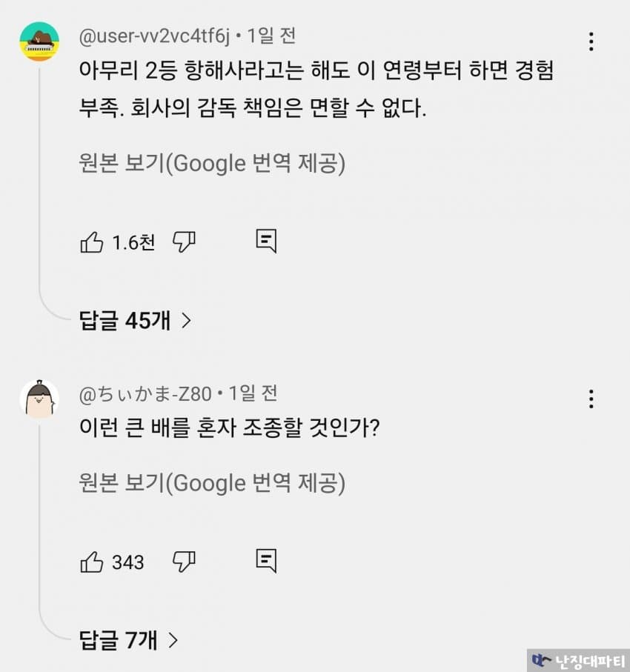Open the @ちぃかま-Z80 channel name
630x672 pixels.
coord(145,393)
